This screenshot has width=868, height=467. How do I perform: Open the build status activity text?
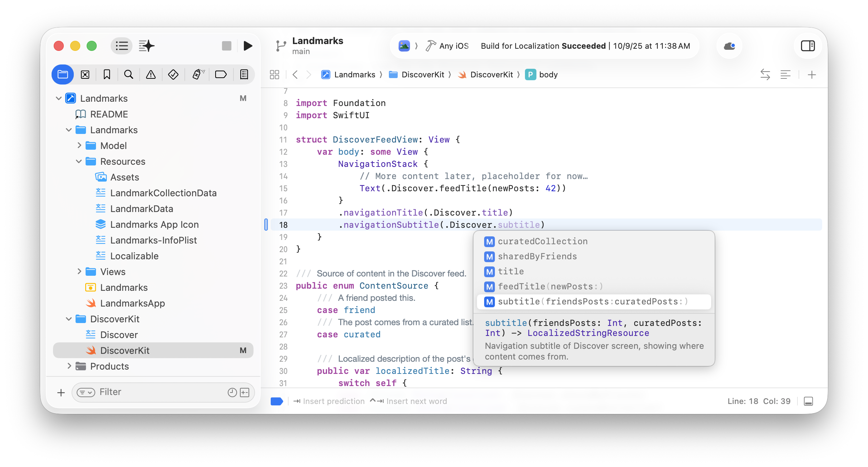(585, 46)
